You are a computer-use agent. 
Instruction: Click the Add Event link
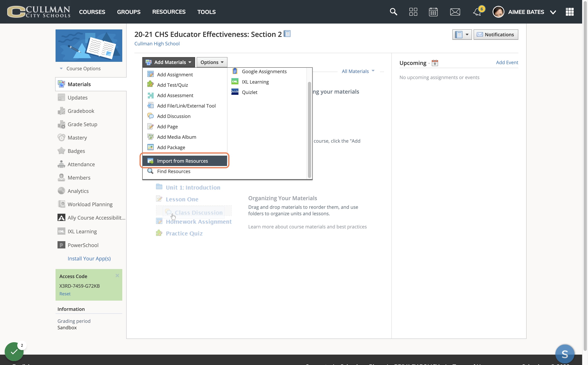click(x=507, y=63)
